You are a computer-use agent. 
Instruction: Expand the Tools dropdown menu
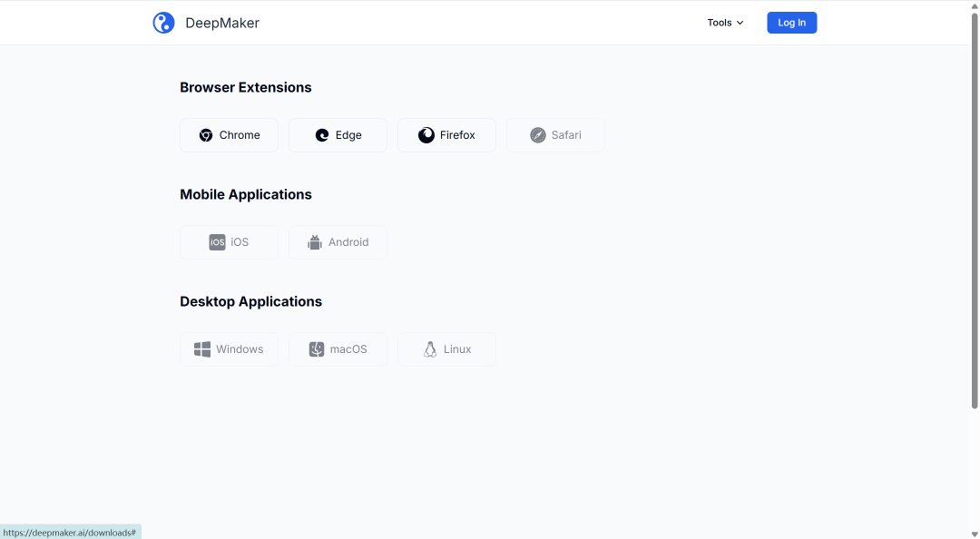coord(725,23)
